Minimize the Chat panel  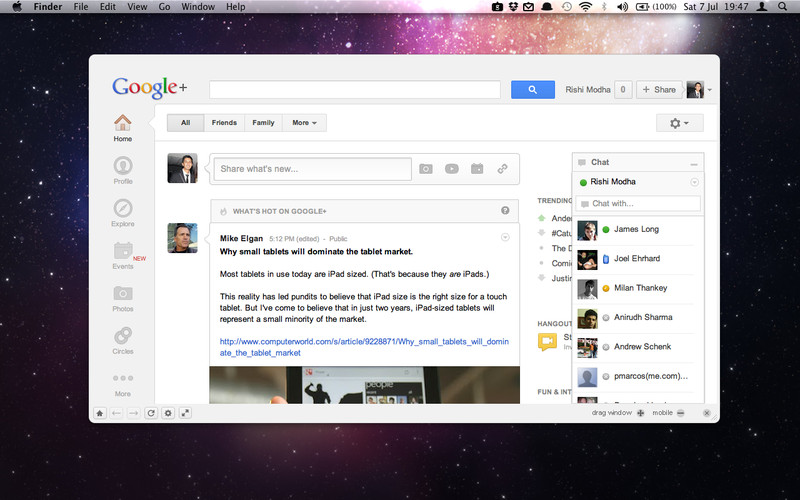(694, 164)
